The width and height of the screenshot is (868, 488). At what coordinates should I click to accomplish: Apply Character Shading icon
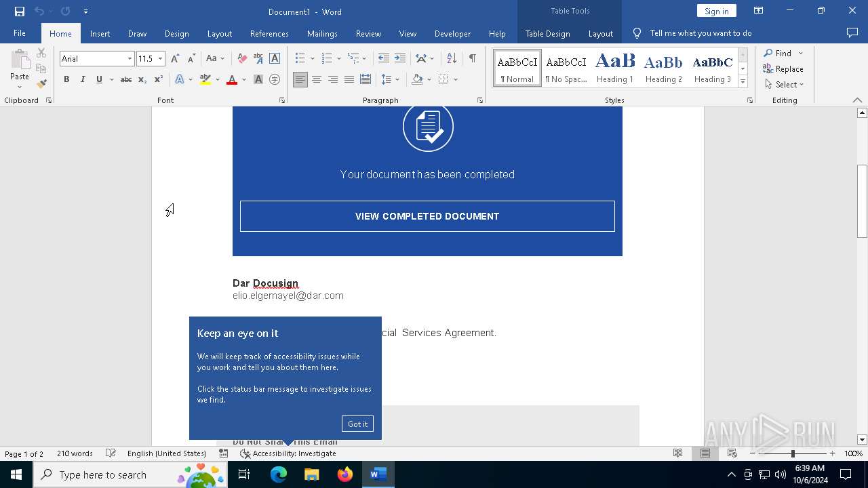[258, 79]
